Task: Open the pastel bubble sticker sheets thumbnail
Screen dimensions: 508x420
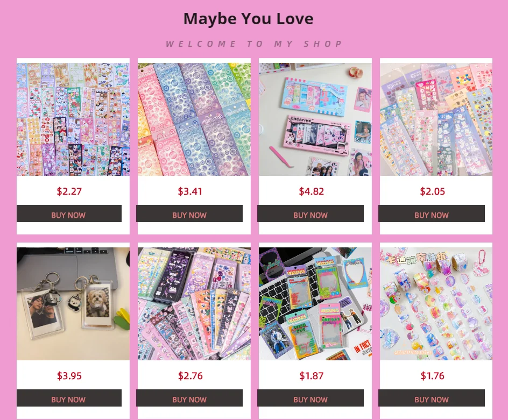Action: (194, 119)
